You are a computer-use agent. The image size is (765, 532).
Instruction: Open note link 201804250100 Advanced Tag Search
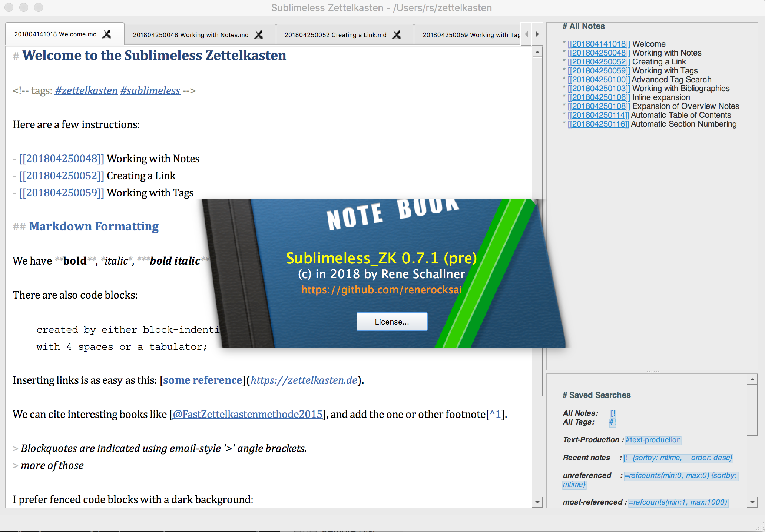coord(599,80)
